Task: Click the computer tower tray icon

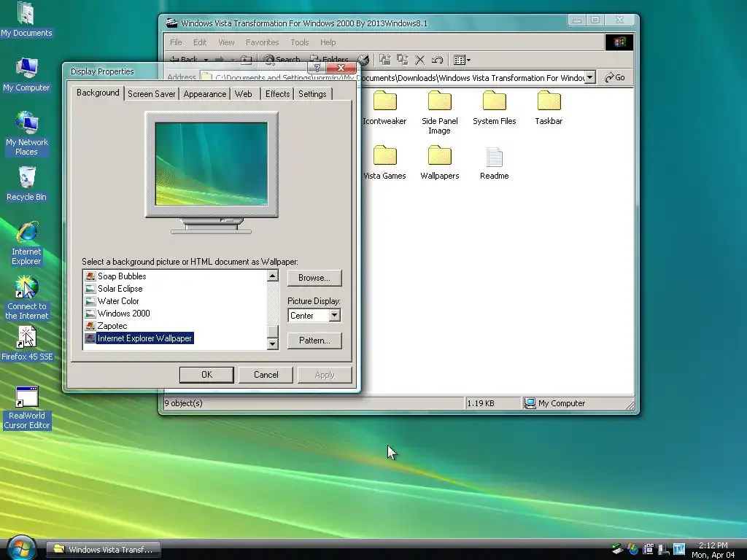Action: pyautogui.click(x=664, y=549)
